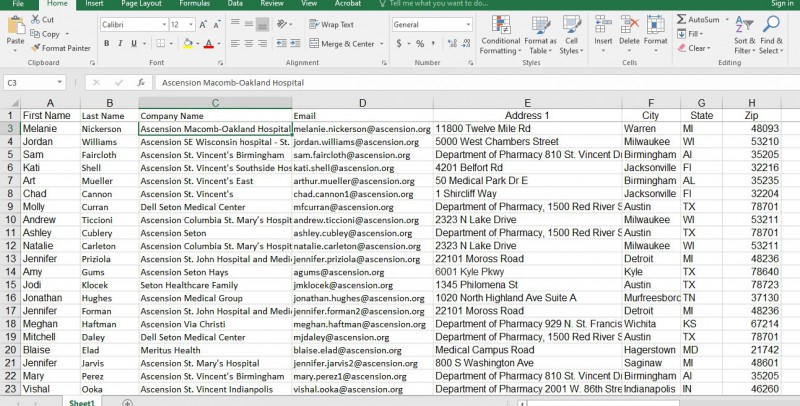800x406 pixels.
Task: Open the General number format dropdown
Action: (x=468, y=24)
